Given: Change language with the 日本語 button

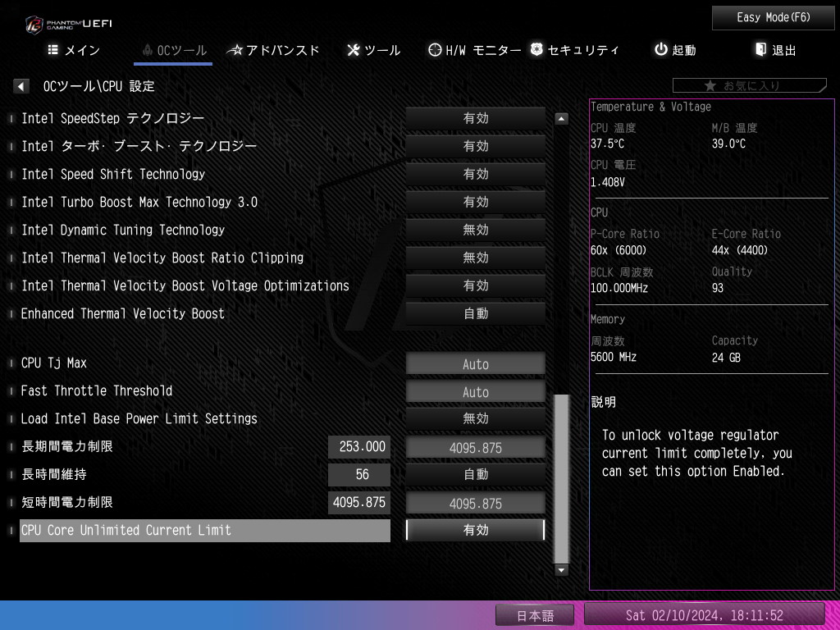Looking at the screenshot, I should (535, 615).
